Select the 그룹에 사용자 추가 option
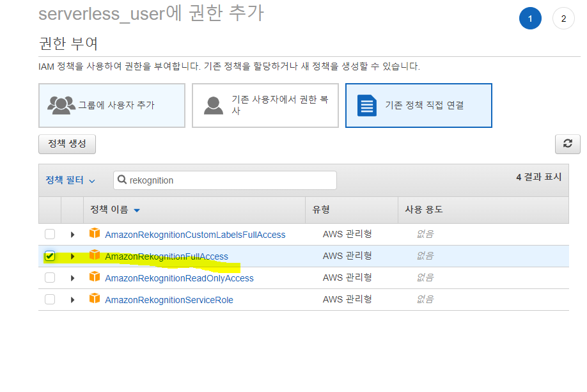 [112, 106]
